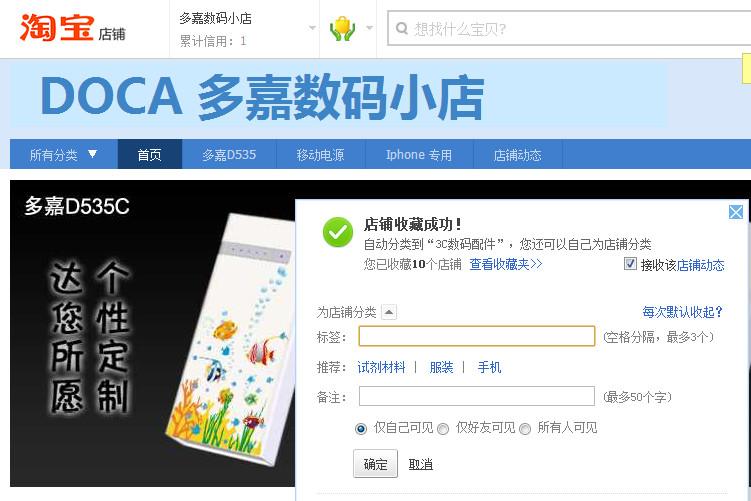
Task: Select the 所有人可见 radio button
Action: 525,429
